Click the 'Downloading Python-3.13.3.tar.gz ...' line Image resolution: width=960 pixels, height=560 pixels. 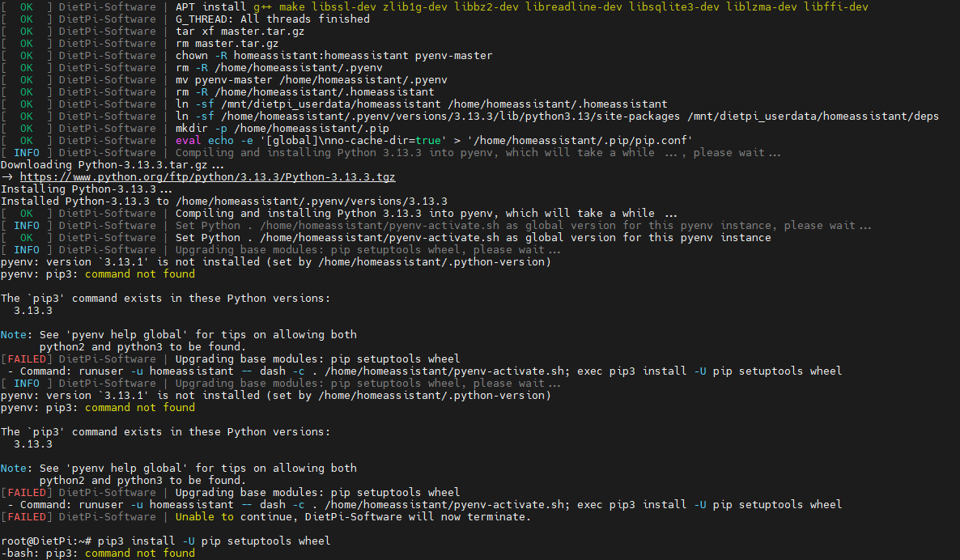(113, 164)
